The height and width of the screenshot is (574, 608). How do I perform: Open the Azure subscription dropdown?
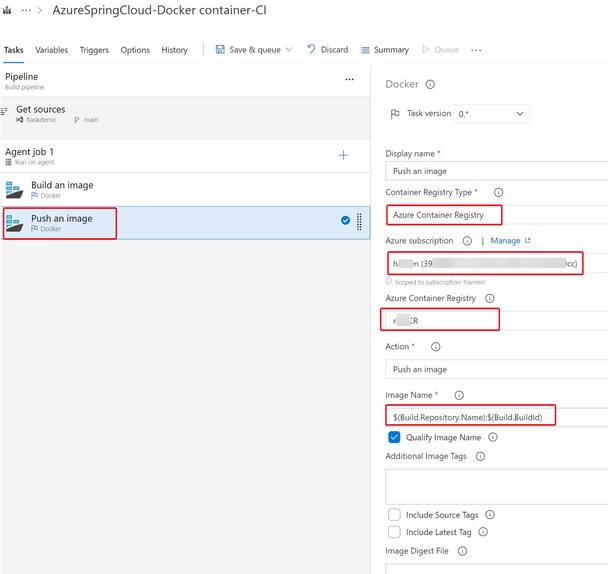pos(497,263)
